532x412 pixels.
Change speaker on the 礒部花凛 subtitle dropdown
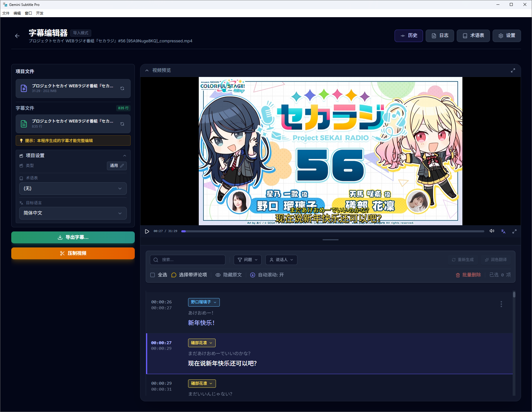(x=202, y=343)
